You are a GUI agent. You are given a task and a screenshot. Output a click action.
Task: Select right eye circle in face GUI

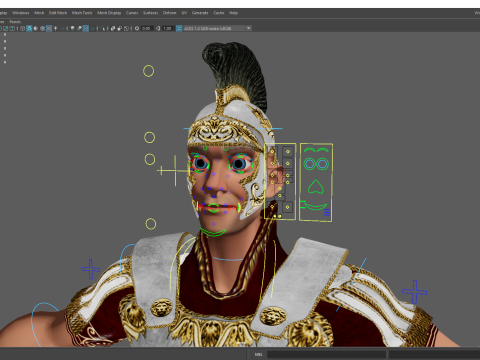[323, 164]
